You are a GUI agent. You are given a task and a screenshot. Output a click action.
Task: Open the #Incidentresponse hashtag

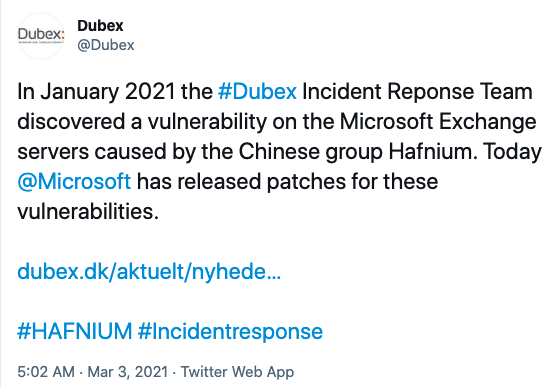click(x=230, y=332)
